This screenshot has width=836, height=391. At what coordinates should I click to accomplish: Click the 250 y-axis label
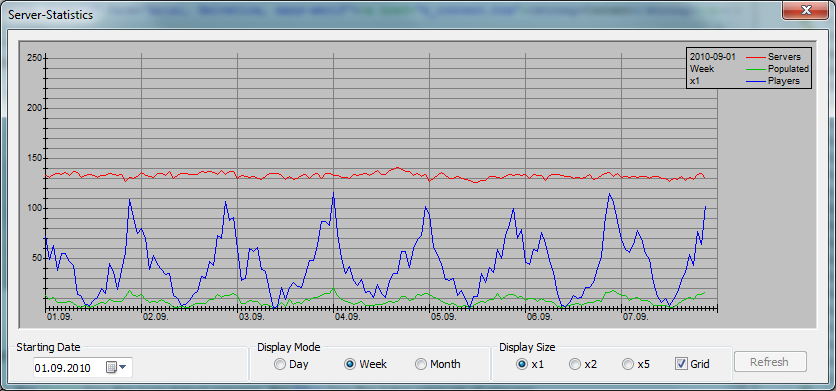coord(34,58)
